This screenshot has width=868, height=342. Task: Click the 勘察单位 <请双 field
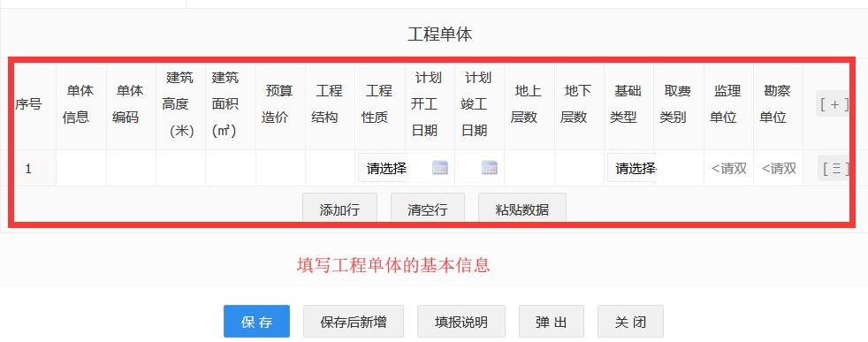click(x=779, y=168)
